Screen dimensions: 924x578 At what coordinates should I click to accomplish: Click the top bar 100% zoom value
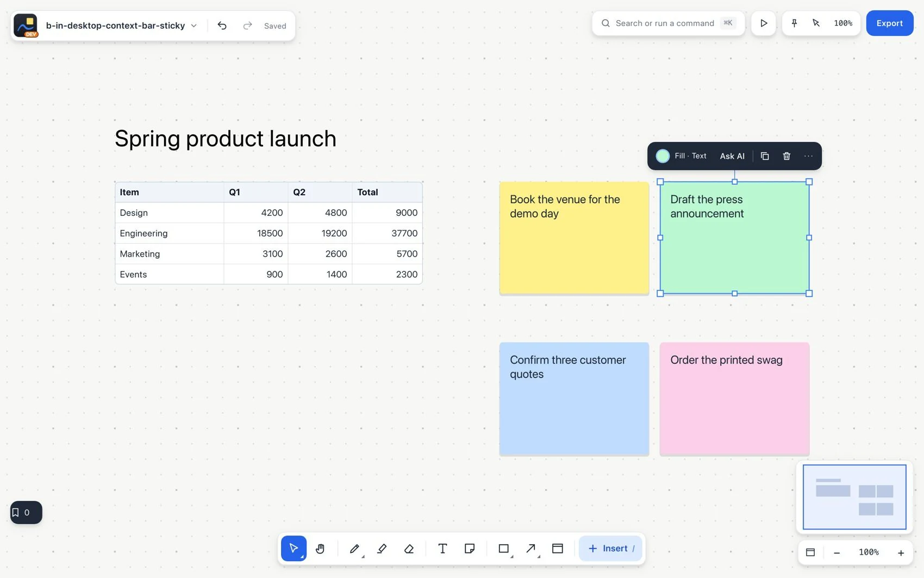click(x=843, y=23)
